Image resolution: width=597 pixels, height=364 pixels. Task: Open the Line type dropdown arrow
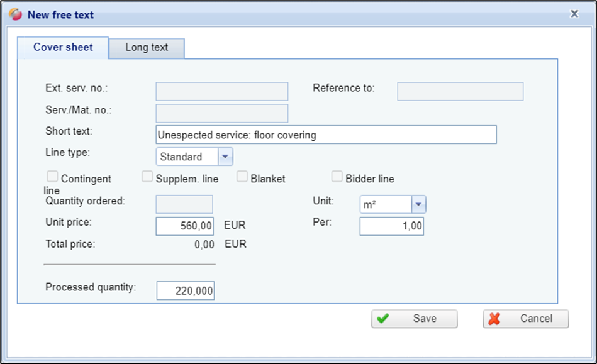[225, 157]
